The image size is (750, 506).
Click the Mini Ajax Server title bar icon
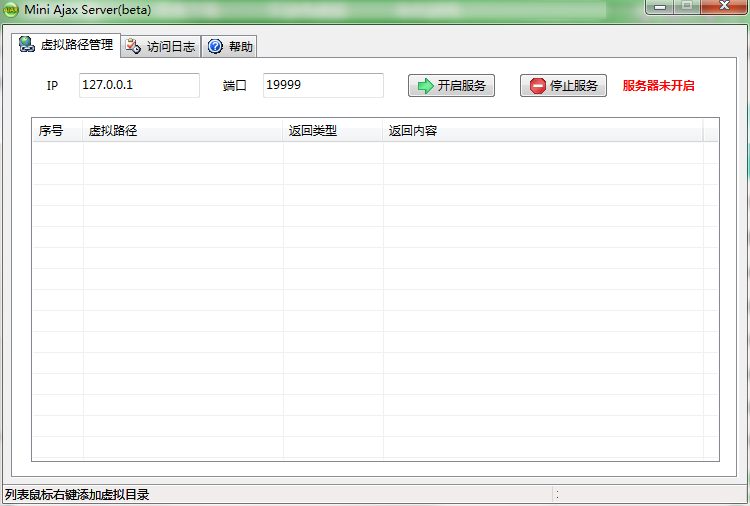tap(11, 10)
